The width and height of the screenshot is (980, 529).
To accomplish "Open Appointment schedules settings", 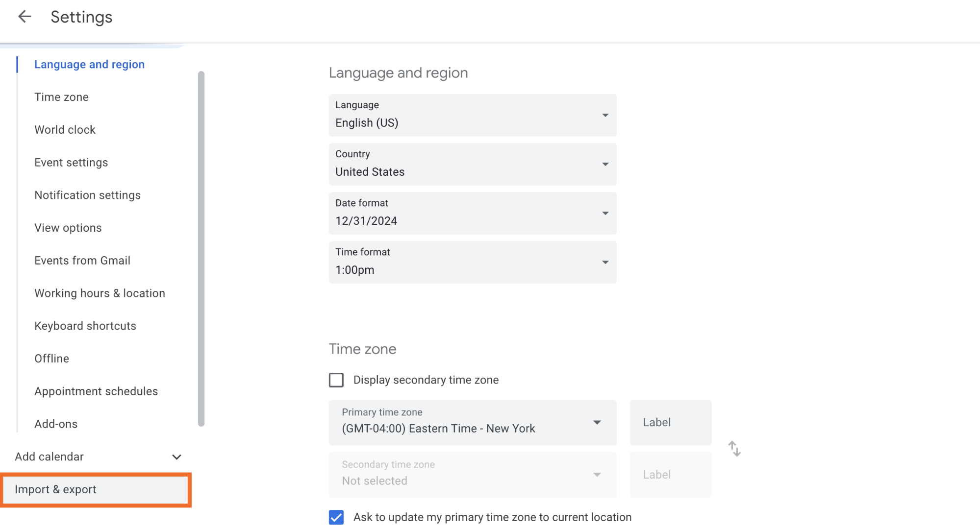I will [96, 391].
